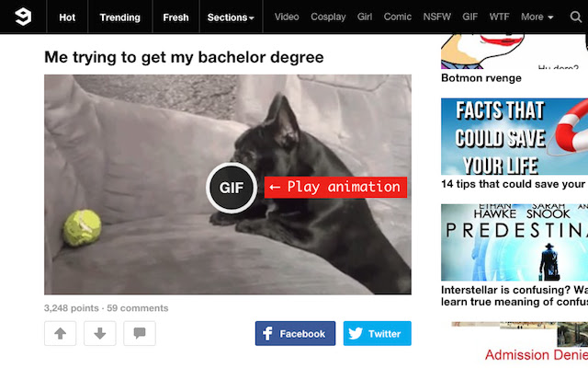Click the search magnifier icon

coord(576,17)
